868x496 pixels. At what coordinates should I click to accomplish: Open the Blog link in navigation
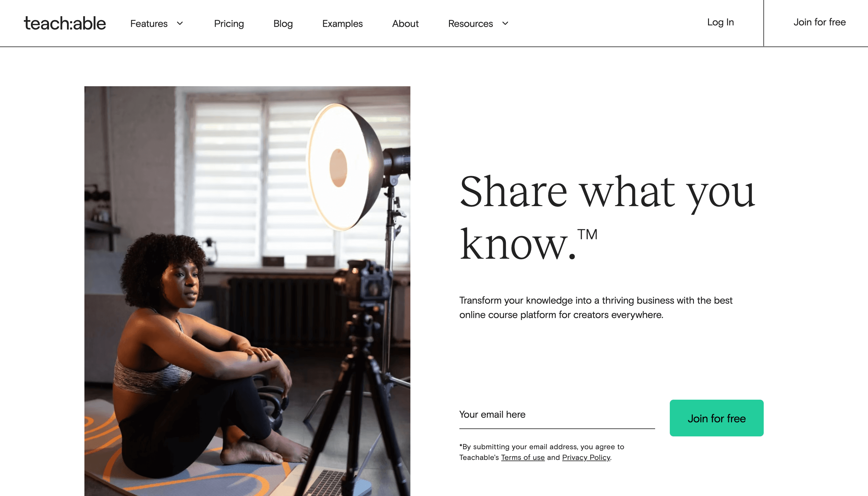[x=283, y=24]
